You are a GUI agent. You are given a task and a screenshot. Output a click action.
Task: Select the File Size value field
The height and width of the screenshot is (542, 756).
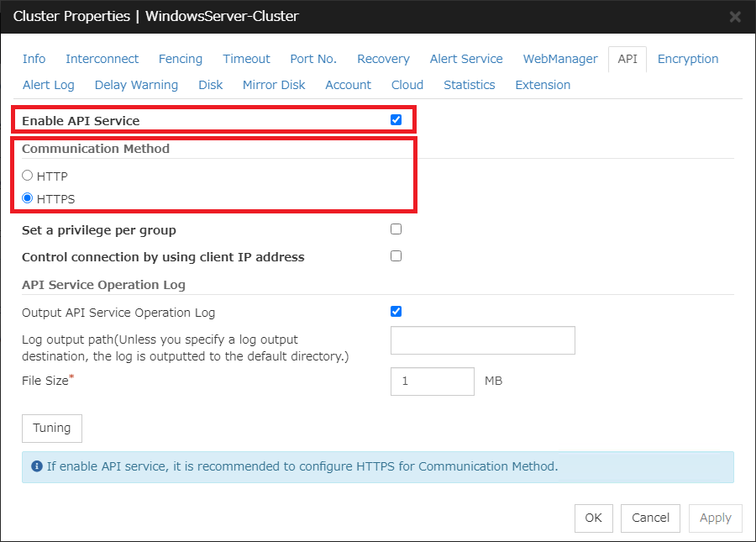[x=432, y=382]
